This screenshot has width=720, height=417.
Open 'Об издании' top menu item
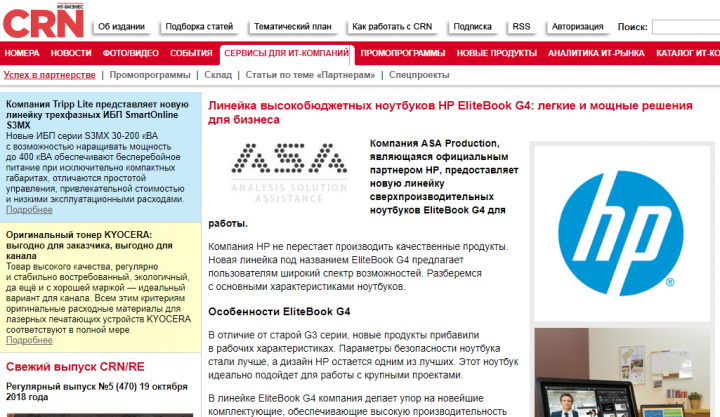coord(121,27)
